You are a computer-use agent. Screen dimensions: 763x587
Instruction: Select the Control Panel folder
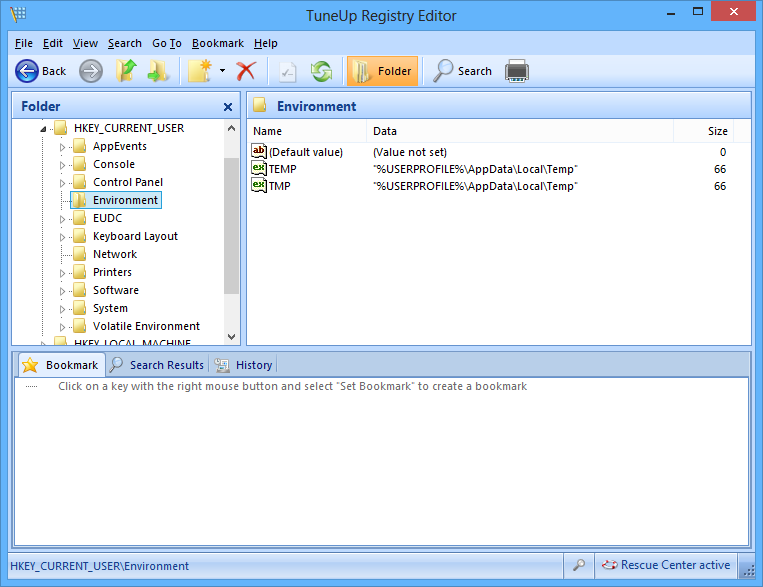(x=128, y=182)
